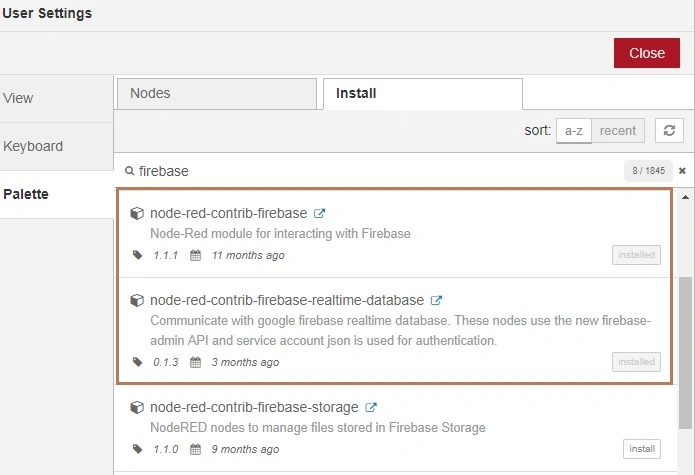Click version tag icon beside 0.1.3

(x=137, y=362)
